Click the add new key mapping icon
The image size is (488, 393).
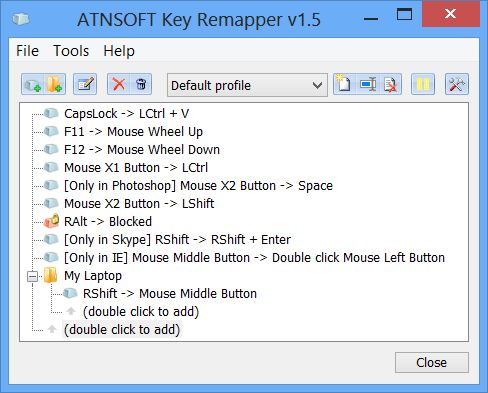33,84
